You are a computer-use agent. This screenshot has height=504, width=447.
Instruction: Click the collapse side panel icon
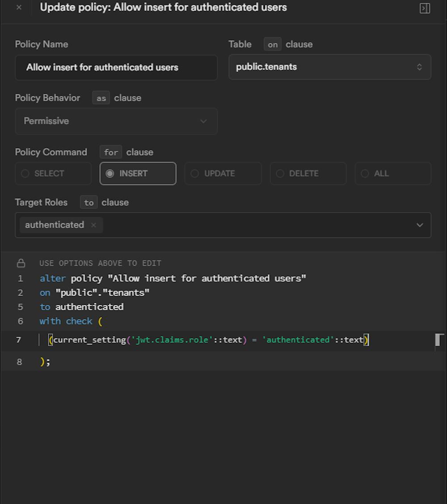425,8
